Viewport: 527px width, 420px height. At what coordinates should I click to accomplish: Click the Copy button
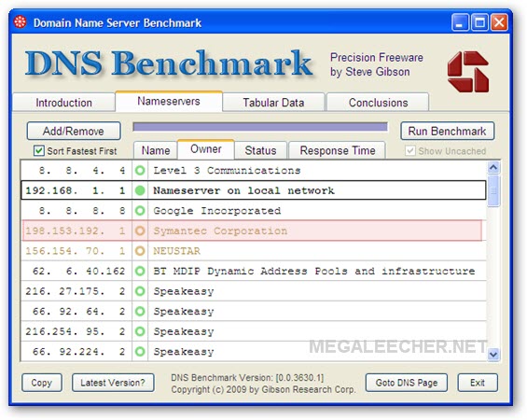pos(42,383)
